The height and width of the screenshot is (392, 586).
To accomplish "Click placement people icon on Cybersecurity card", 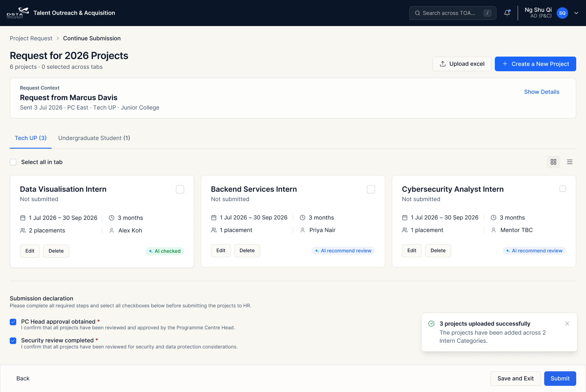I will pyautogui.click(x=405, y=230).
